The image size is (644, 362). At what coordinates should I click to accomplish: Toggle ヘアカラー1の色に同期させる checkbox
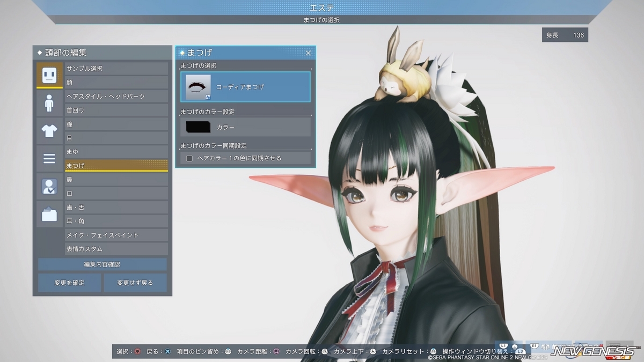click(189, 158)
